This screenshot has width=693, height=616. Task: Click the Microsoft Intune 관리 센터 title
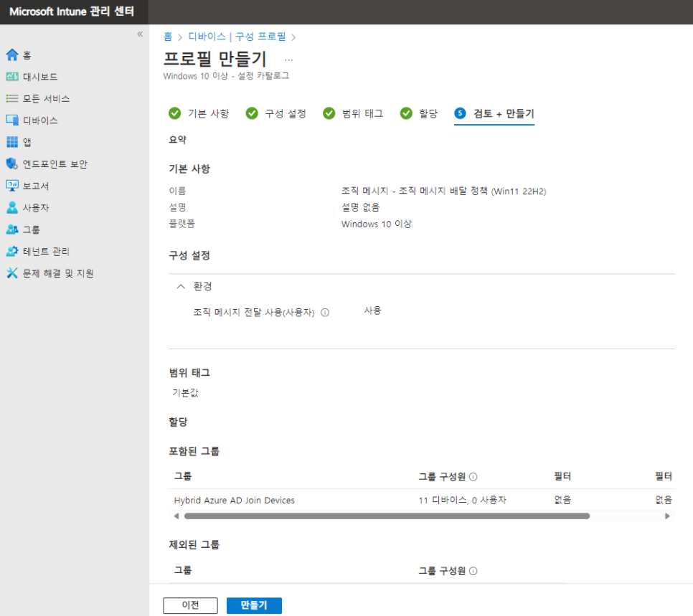[x=72, y=11]
